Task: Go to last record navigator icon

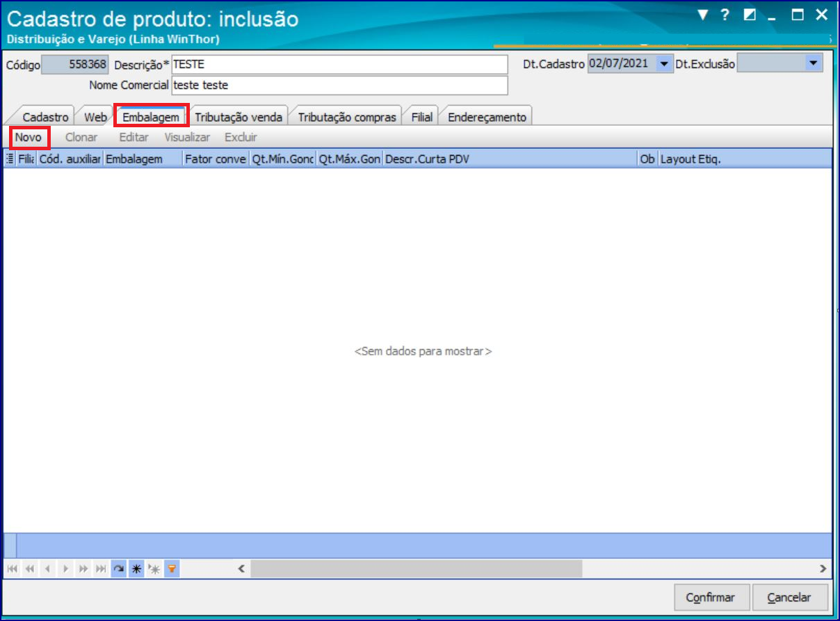Action: [x=102, y=569]
